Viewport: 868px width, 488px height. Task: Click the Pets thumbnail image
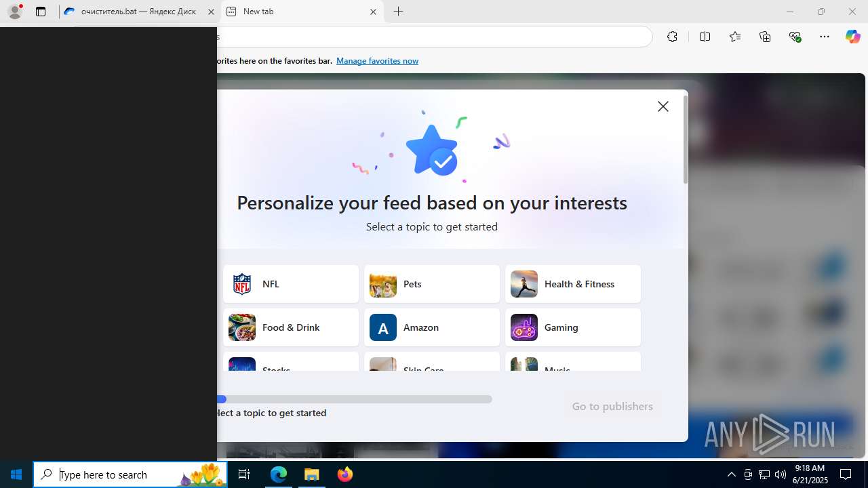point(383,284)
